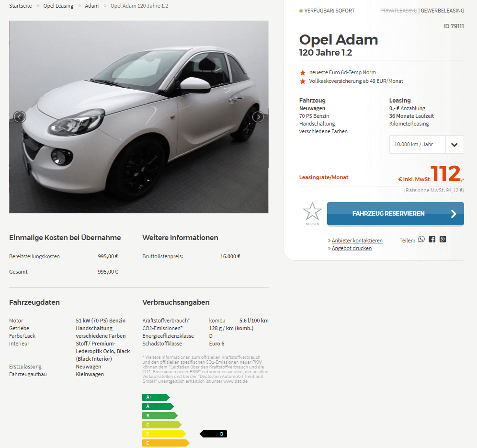Click 'Euro 6' Schadstoffklasse value

[x=216, y=343]
